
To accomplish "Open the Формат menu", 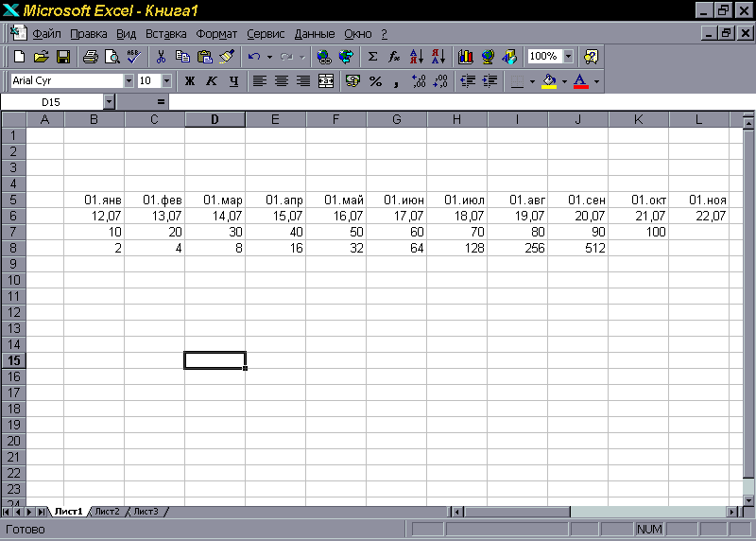I will (216, 34).
